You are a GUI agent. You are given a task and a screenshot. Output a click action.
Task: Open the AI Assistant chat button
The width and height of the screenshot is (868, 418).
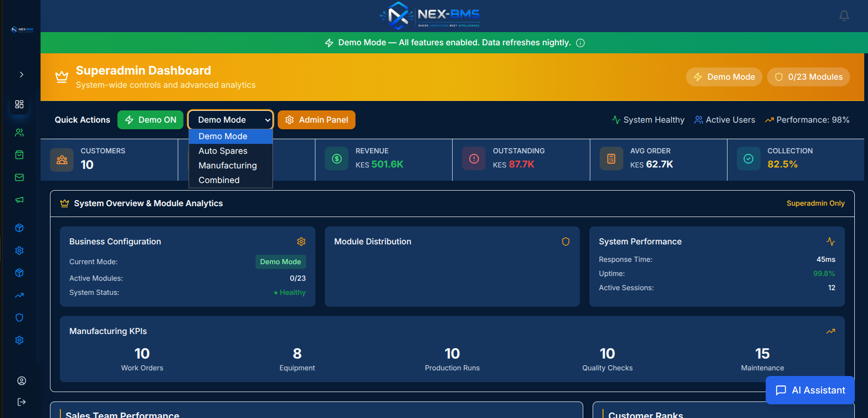810,390
